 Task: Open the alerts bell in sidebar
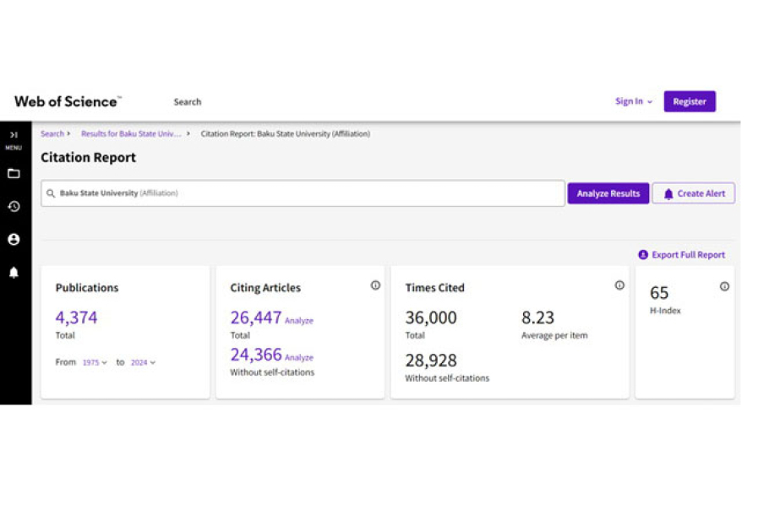pos(14,273)
